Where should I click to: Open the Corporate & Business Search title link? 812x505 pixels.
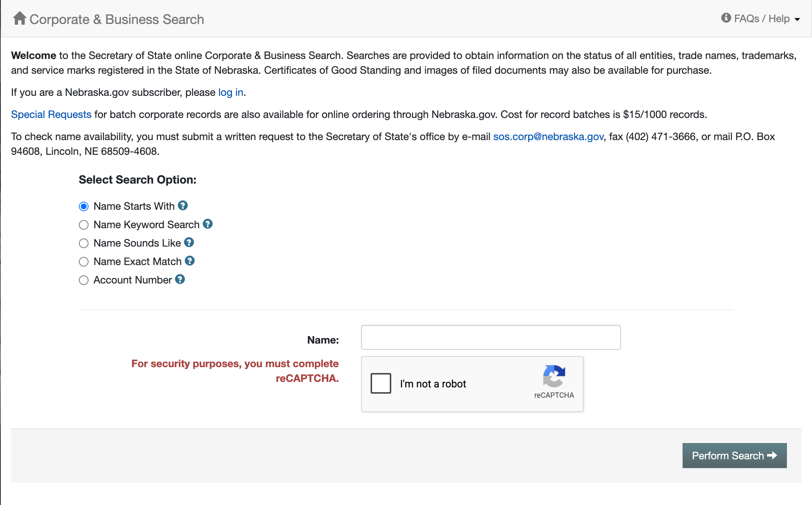(117, 19)
